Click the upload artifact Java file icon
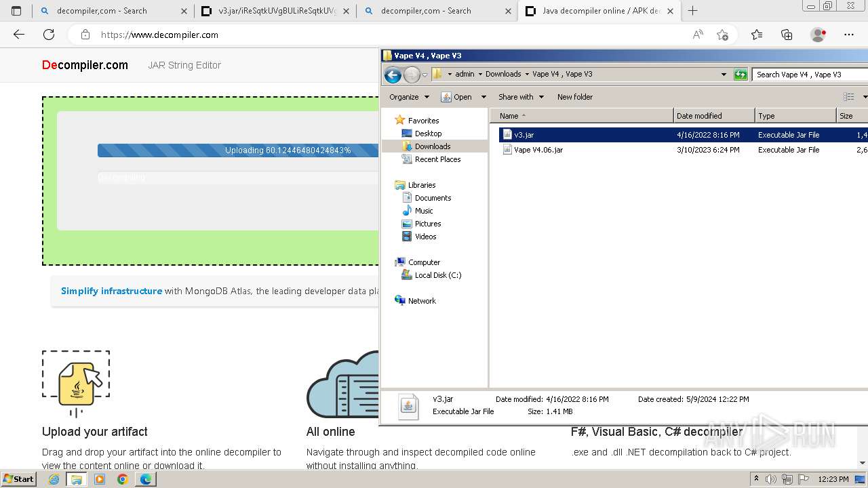Viewport: 868px width, 488px height. (x=76, y=384)
